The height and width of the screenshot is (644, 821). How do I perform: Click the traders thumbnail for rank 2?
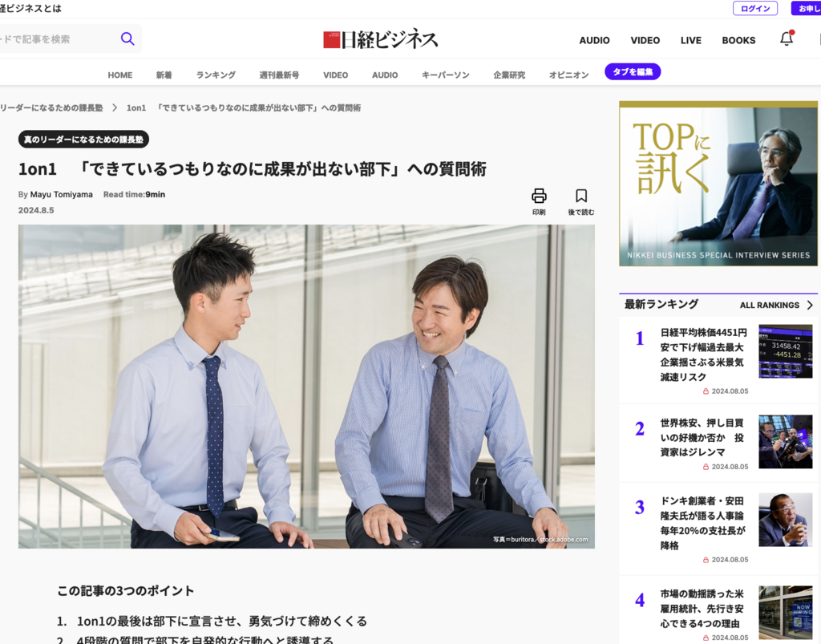[786, 441]
